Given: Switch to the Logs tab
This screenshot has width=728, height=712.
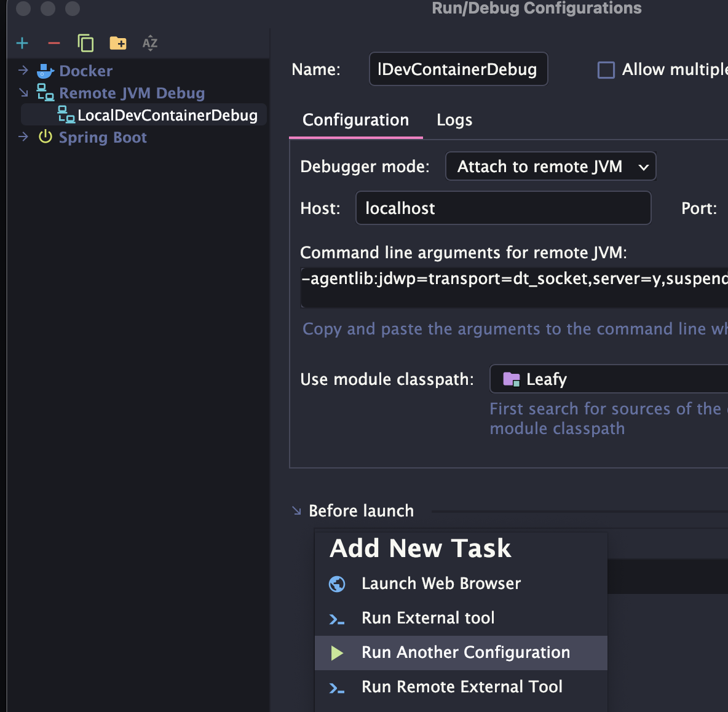Looking at the screenshot, I should click(x=454, y=121).
